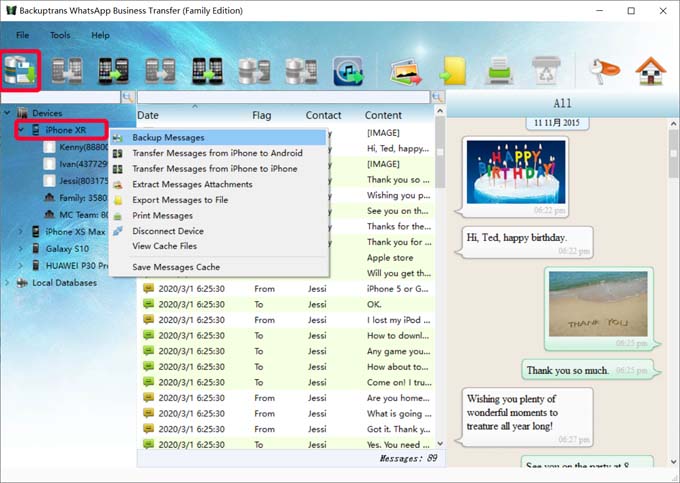Click the Family group chat icon
The width and height of the screenshot is (680, 483).
click(49, 198)
